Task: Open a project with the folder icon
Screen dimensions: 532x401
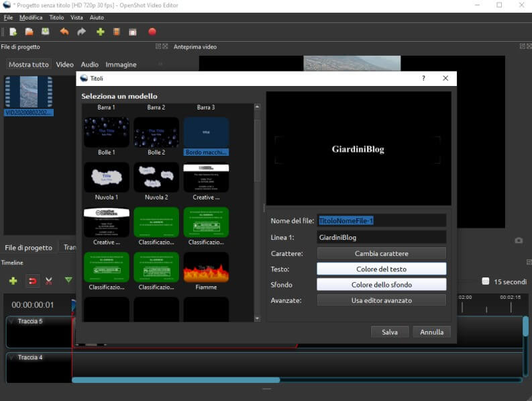Action: [29, 32]
